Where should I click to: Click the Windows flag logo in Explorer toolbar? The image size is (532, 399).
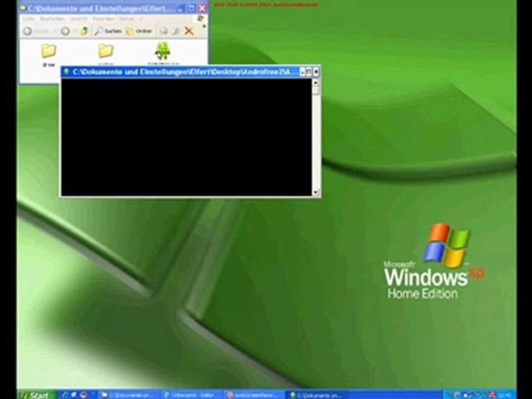click(x=200, y=18)
